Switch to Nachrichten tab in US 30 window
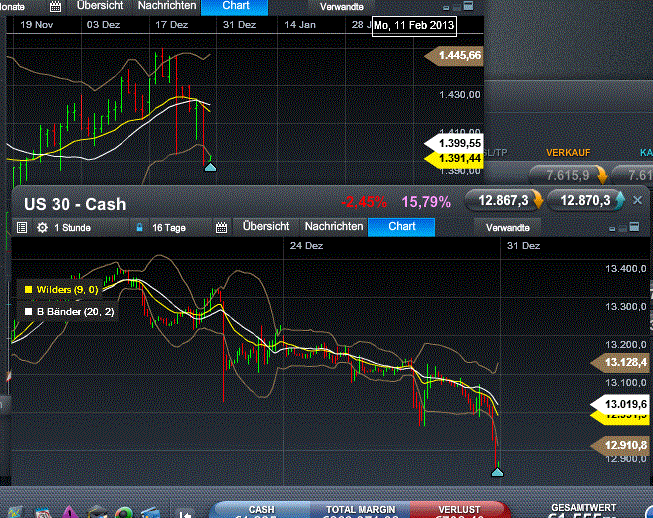 pos(334,227)
